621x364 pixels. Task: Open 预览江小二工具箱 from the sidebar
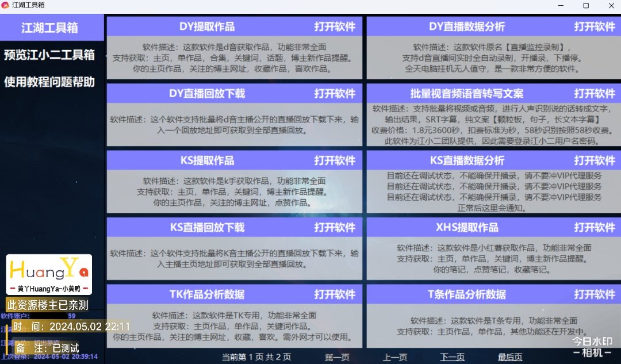click(49, 55)
